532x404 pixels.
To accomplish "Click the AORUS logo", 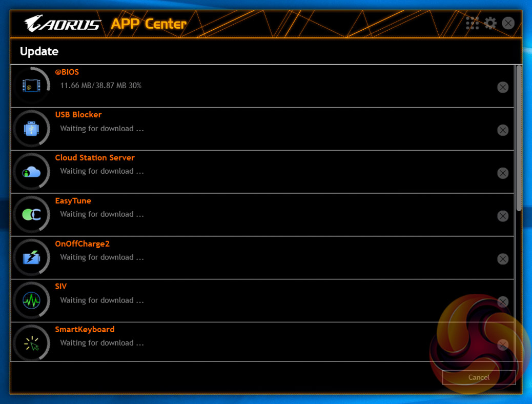I will [x=63, y=24].
